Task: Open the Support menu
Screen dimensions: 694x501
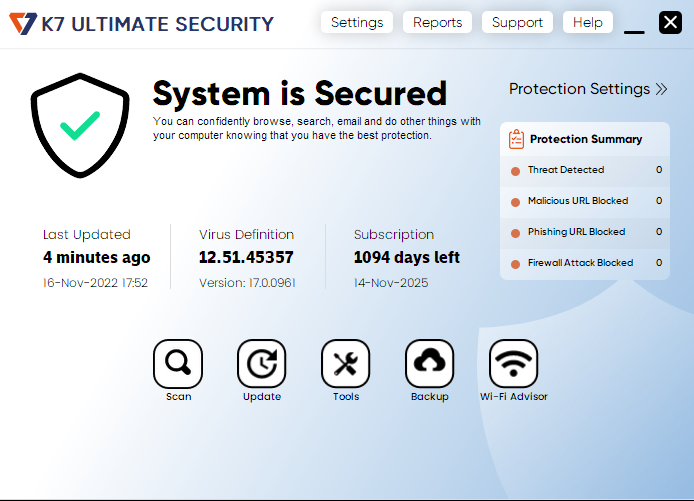Action: pyautogui.click(x=517, y=22)
